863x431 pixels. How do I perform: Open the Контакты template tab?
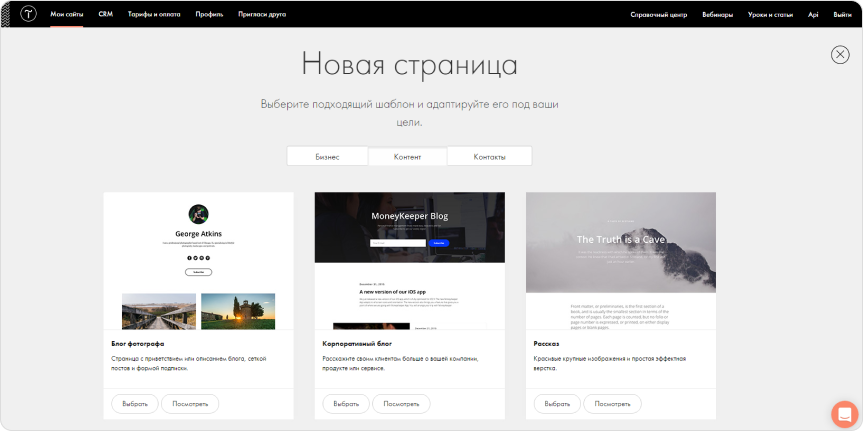(489, 157)
